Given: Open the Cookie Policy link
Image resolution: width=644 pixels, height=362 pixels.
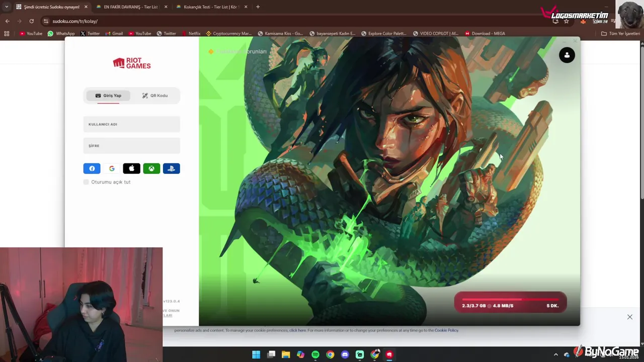Looking at the screenshot, I should coord(446,330).
